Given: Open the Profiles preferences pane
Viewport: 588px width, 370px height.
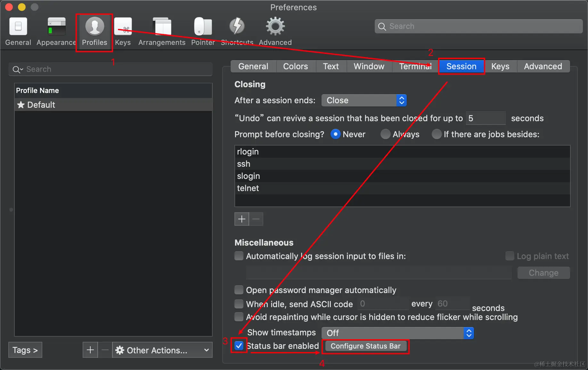Looking at the screenshot, I should [94, 31].
